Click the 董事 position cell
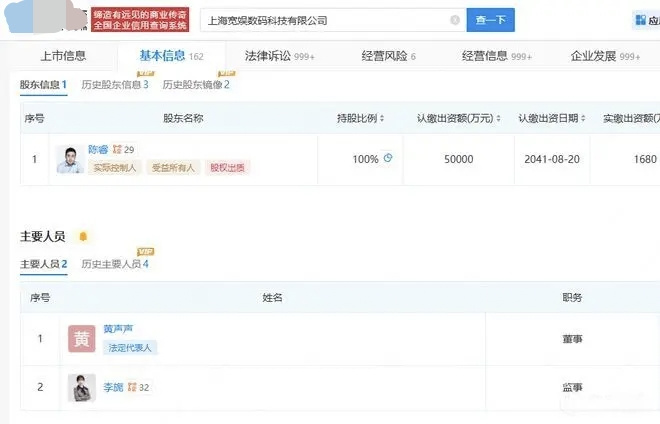 (572, 339)
